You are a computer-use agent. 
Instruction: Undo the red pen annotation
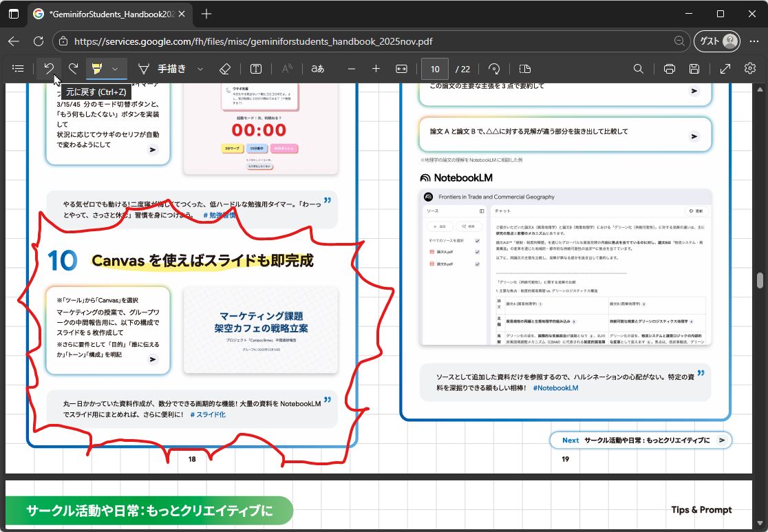pyautogui.click(x=48, y=68)
